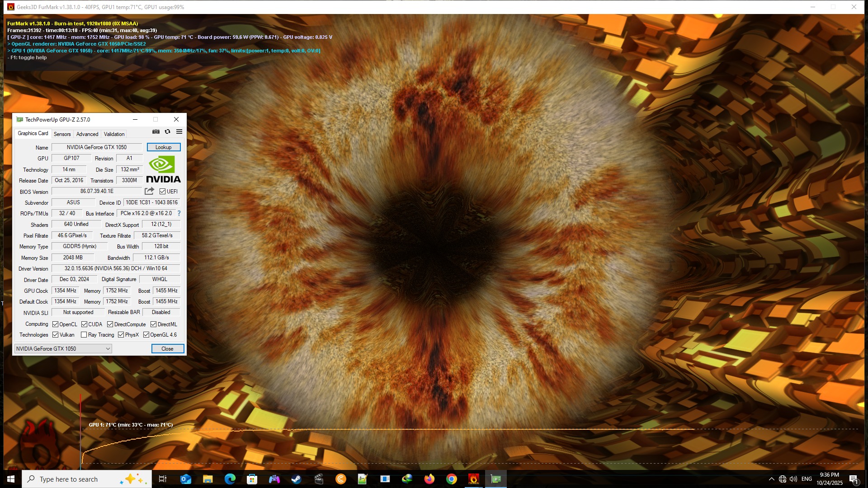This screenshot has width=868, height=488.
Task: Open the ENG language selector
Action: click(x=807, y=479)
